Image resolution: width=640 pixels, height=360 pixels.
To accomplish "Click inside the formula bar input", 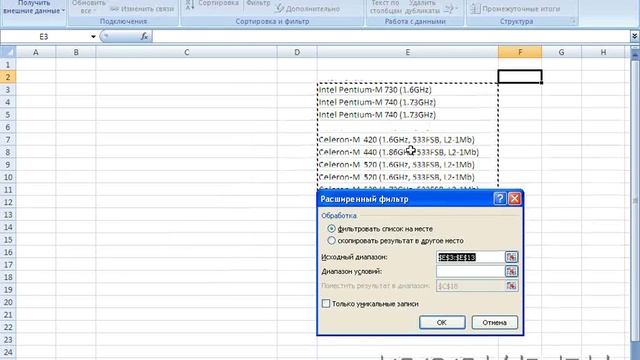I will [x=391, y=36].
